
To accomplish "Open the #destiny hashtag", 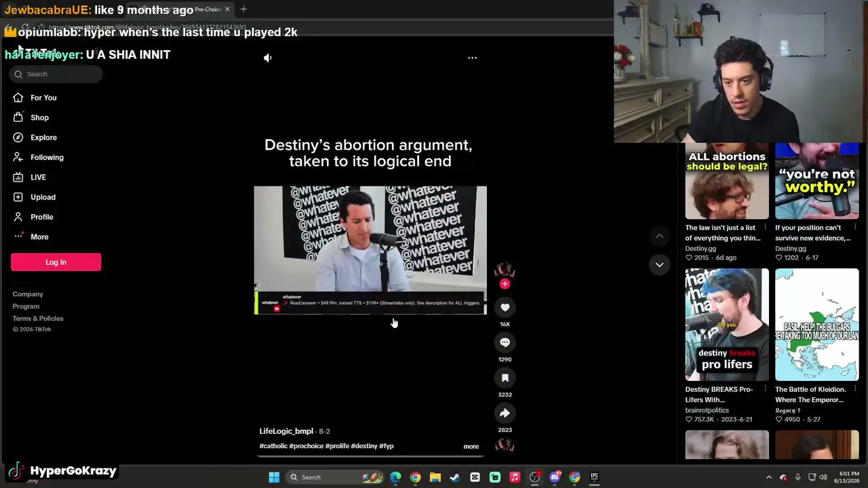I will tap(364, 446).
